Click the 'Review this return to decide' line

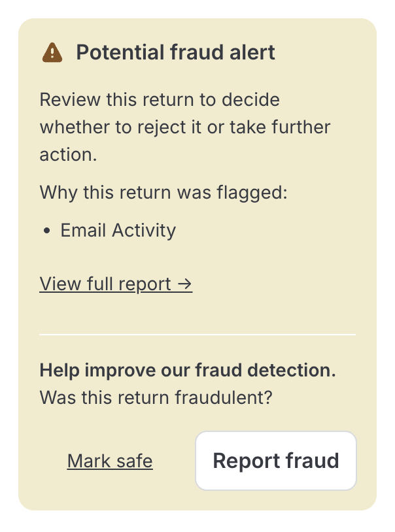point(160,101)
